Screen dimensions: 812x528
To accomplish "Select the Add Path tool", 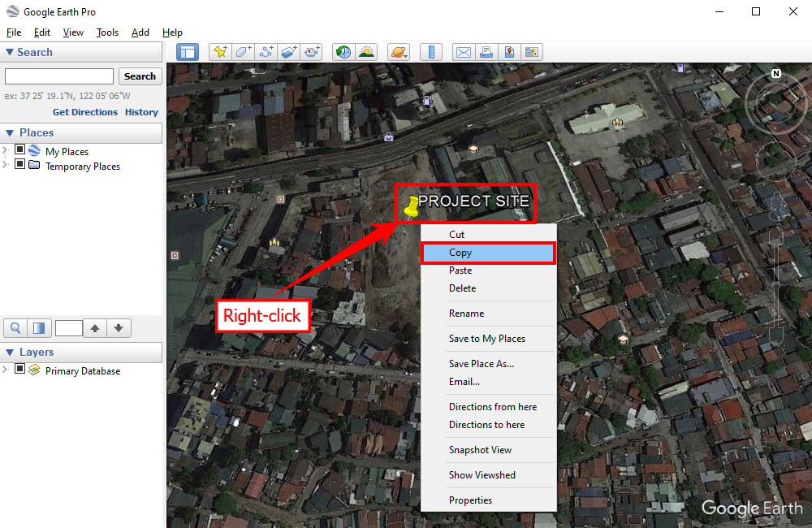I will [266, 52].
